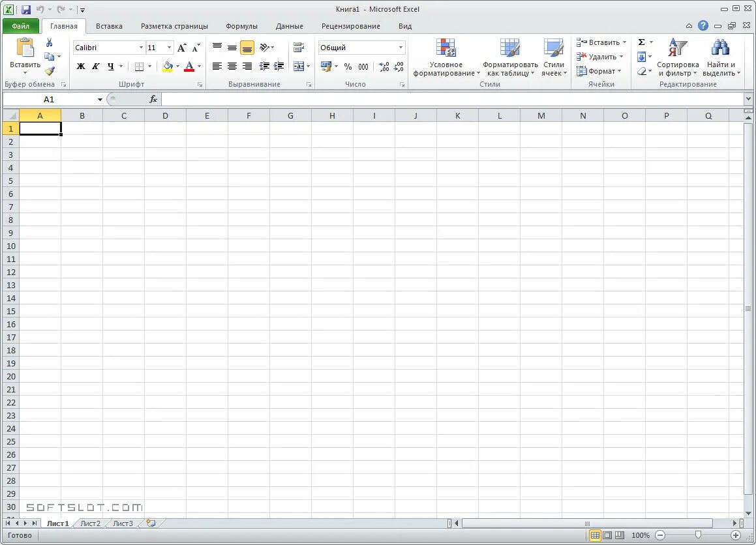Open the Общий number format dropdown
The image size is (756, 545).
tap(401, 48)
